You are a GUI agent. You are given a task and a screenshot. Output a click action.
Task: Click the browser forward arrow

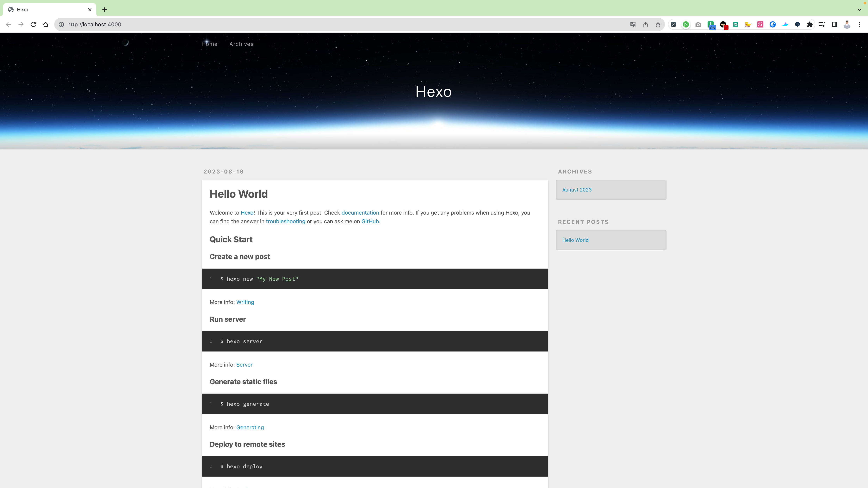click(21, 24)
